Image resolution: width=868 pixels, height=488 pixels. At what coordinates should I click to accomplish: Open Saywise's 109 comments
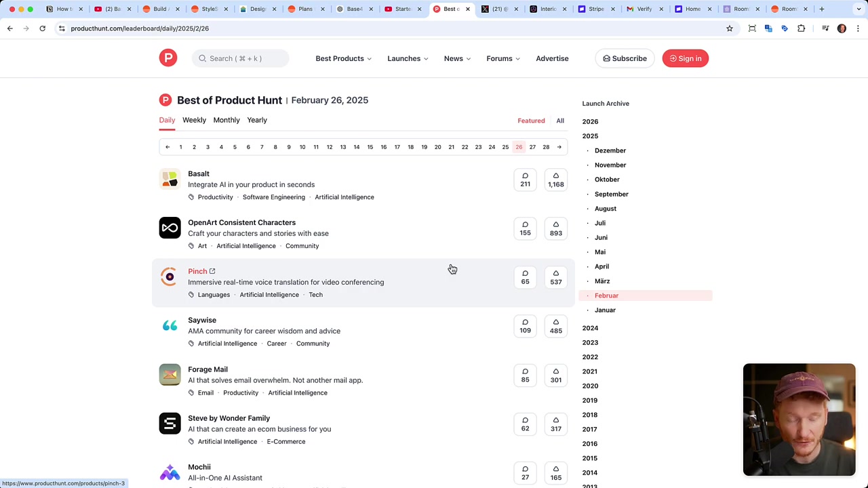pos(526,326)
